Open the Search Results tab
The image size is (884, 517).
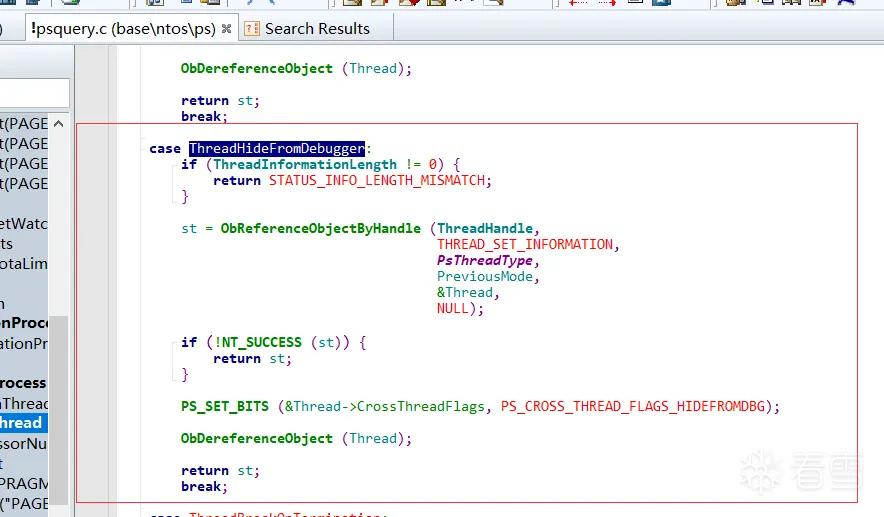pyautogui.click(x=317, y=29)
